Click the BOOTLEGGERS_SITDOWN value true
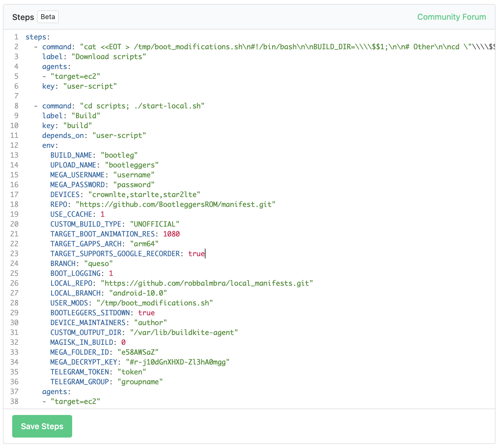The width and height of the screenshot is (499, 448). 146,313
